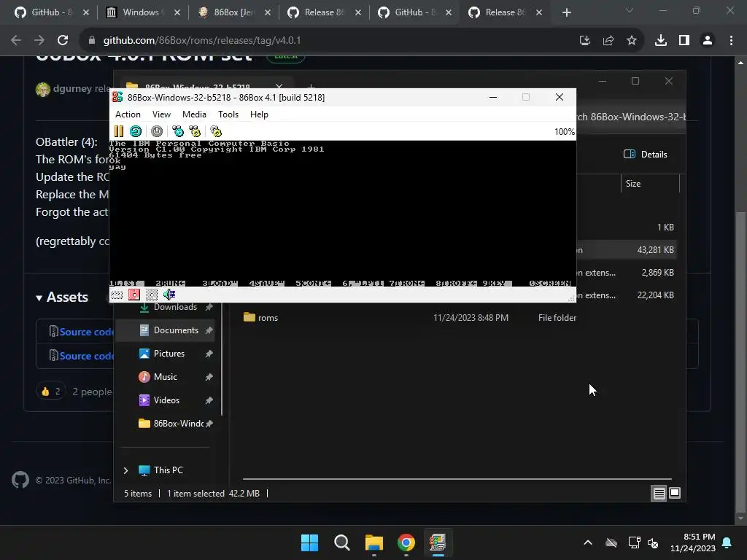Click inside the 86Box emulated BASIC screen

[342, 214]
